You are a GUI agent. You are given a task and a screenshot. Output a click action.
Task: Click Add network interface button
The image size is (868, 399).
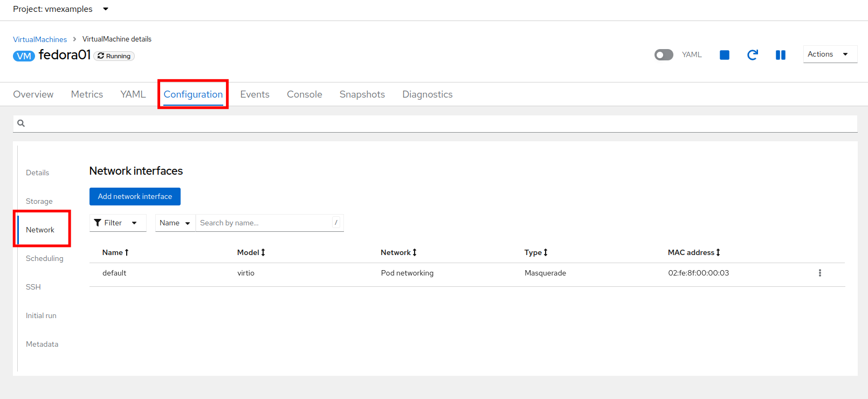click(x=135, y=196)
